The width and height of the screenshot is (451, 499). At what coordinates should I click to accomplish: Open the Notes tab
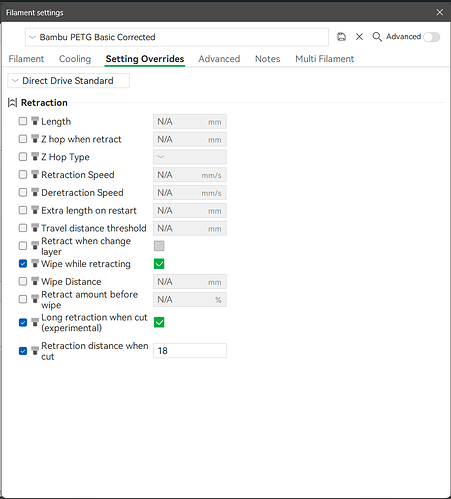coord(267,59)
